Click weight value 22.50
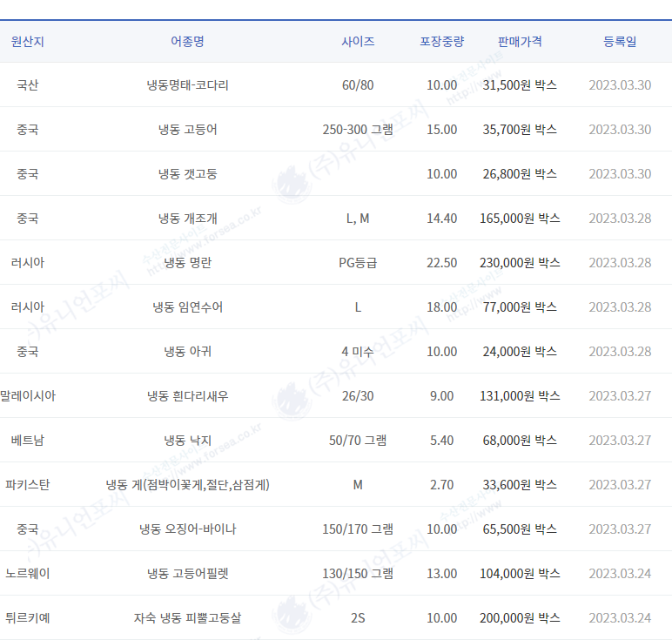672x640 pixels. tap(442, 263)
